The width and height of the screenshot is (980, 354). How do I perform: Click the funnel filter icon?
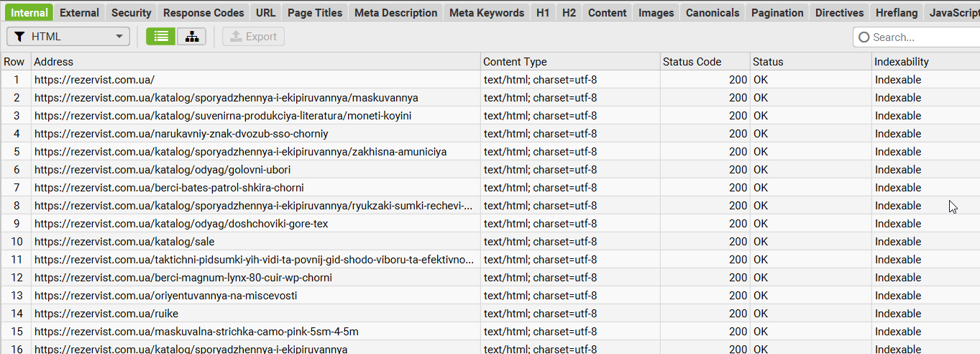pos(19,37)
